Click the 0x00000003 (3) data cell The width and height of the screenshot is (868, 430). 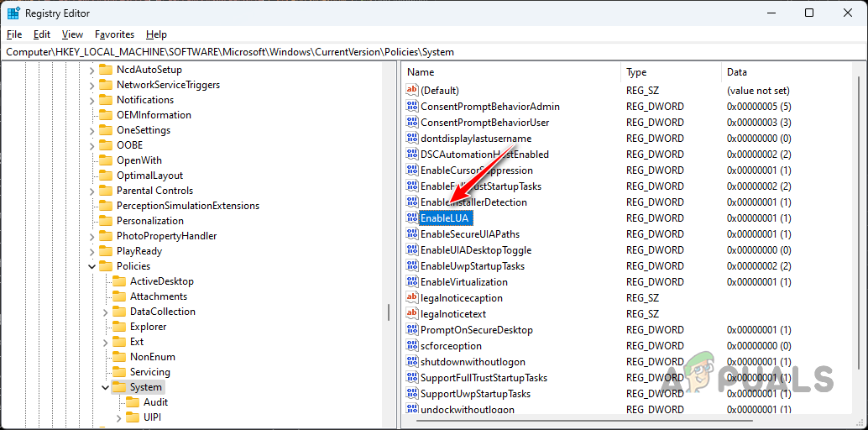758,123
